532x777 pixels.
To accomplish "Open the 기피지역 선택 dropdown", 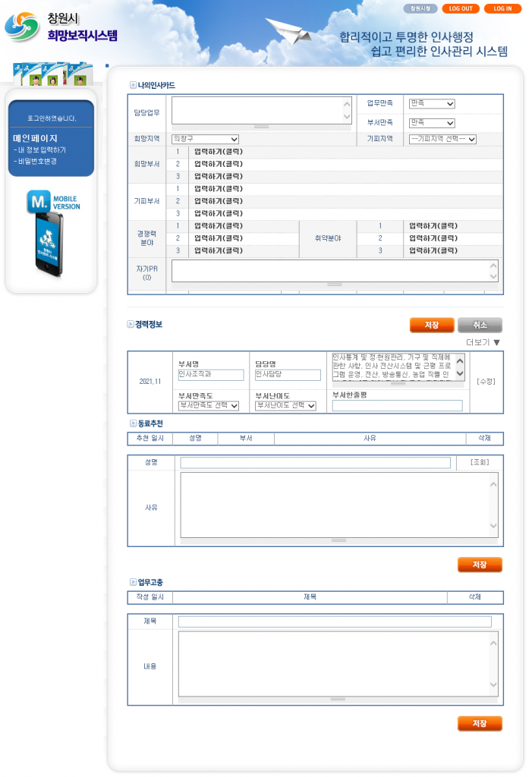I will click(442, 139).
